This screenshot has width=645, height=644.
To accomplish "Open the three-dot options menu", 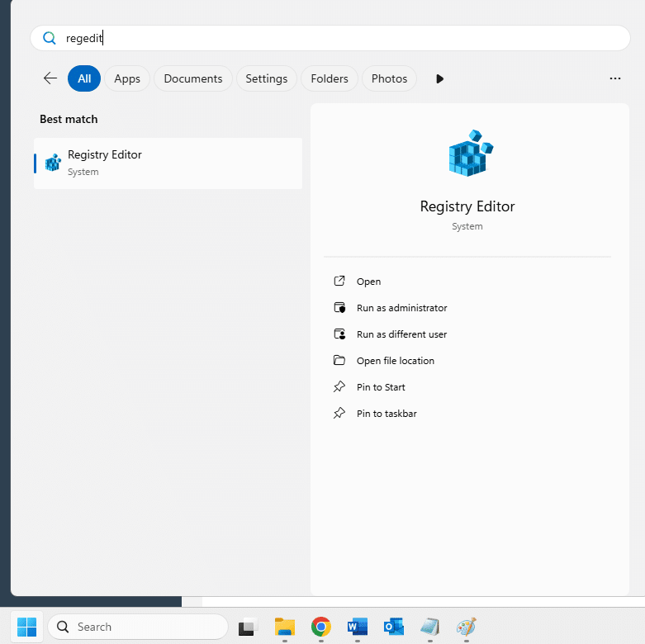I will click(615, 78).
